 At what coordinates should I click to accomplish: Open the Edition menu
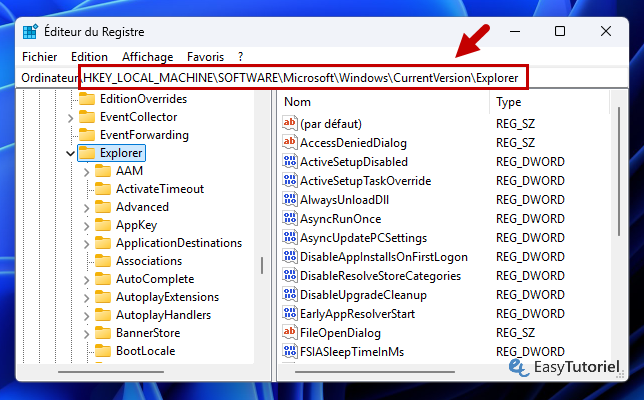click(x=89, y=57)
